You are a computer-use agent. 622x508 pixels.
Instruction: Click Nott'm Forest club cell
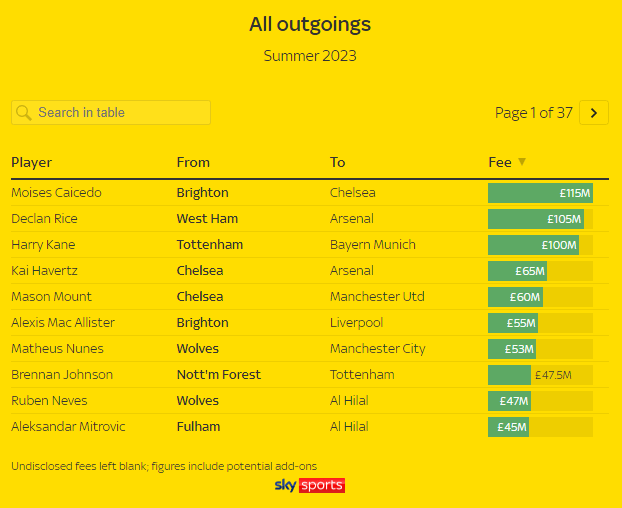pyautogui.click(x=218, y=375)
